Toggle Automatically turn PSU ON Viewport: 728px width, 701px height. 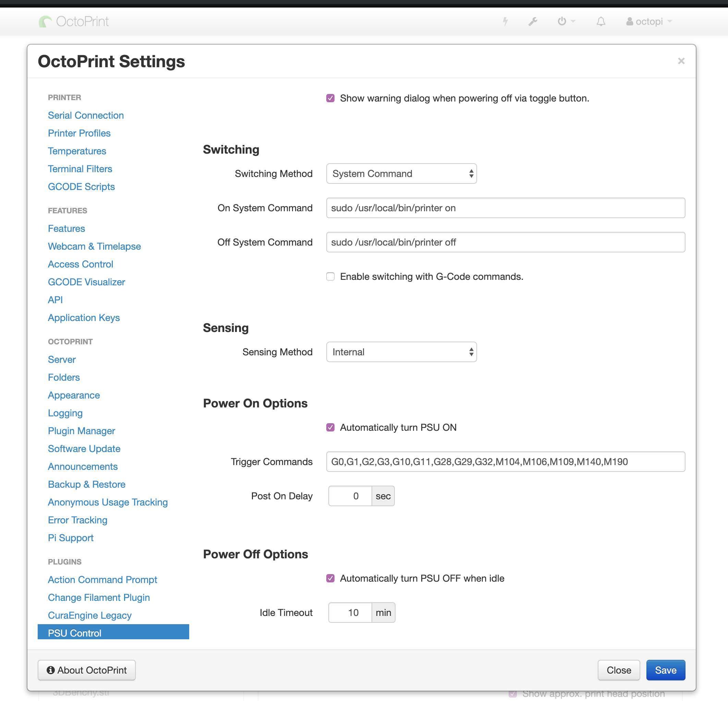pyautogui.click(x=330, y=427)
